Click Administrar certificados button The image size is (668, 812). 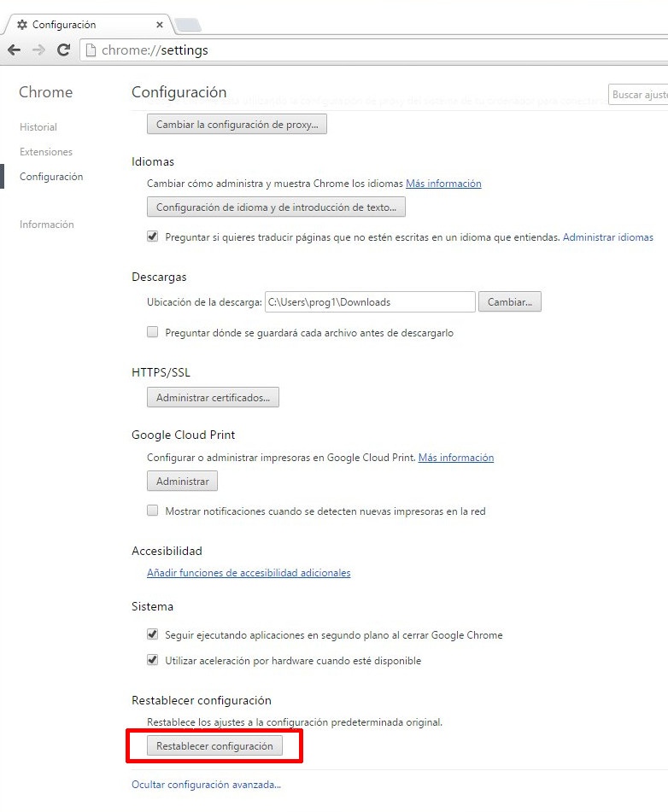click(x=213, y=398)
